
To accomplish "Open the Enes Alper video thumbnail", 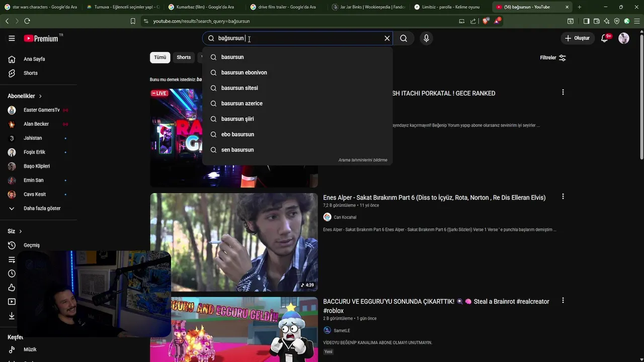I will [x=234, y=242].
